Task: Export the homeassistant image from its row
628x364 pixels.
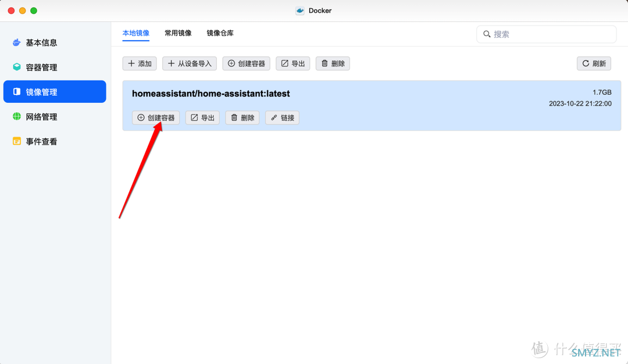Action: coord(202,117)
